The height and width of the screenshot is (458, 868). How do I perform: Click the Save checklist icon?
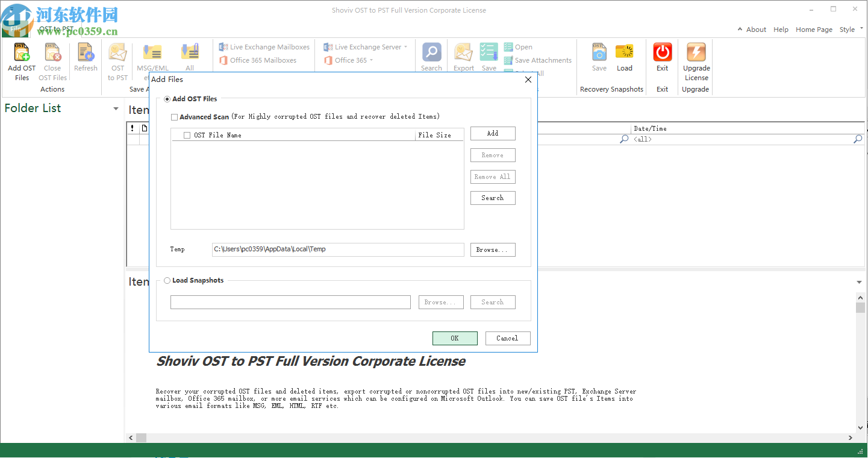489,52
